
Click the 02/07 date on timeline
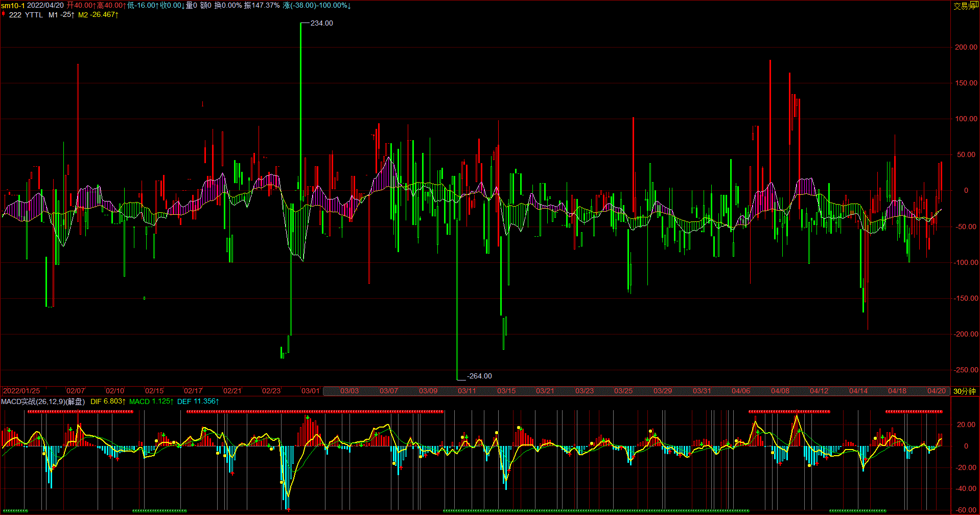click(76, 391)
